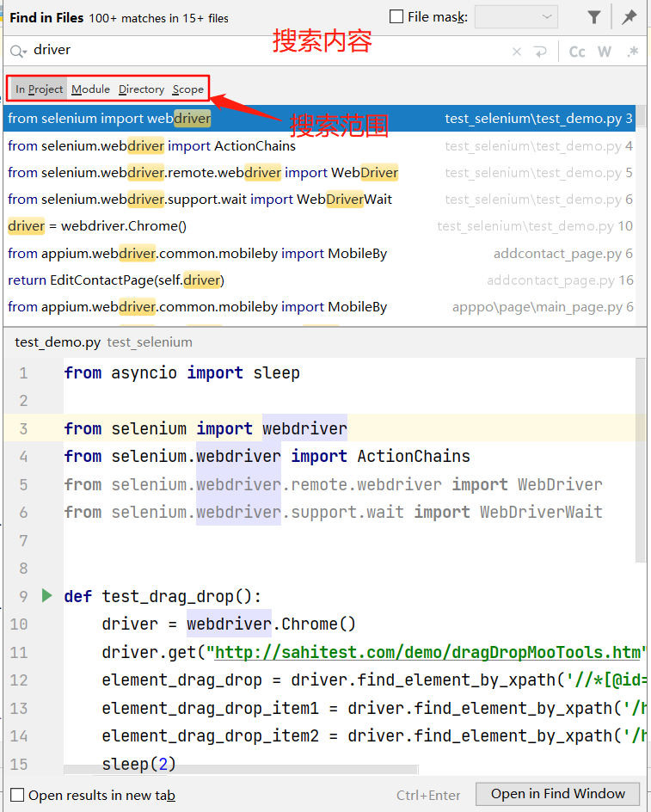The width and height of the screenshot is (651, 812).
Task: Clear the search text with X icon
Action: [x=517, y=52]
